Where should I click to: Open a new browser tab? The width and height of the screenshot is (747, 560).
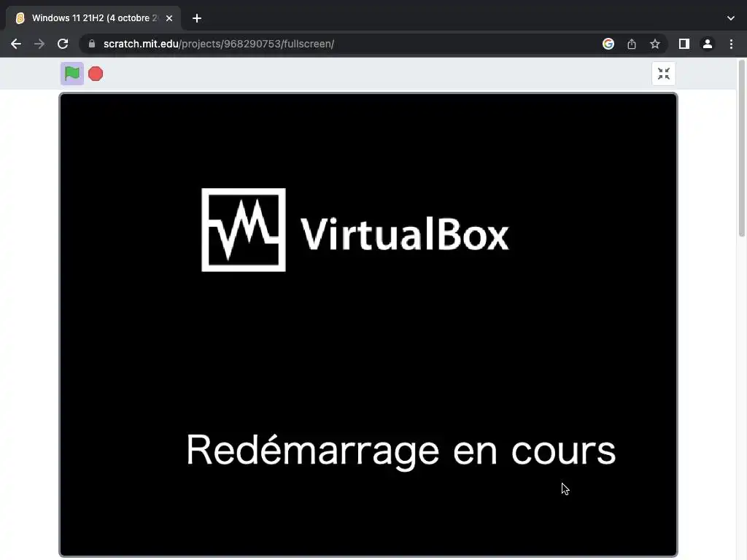(197, 18)
